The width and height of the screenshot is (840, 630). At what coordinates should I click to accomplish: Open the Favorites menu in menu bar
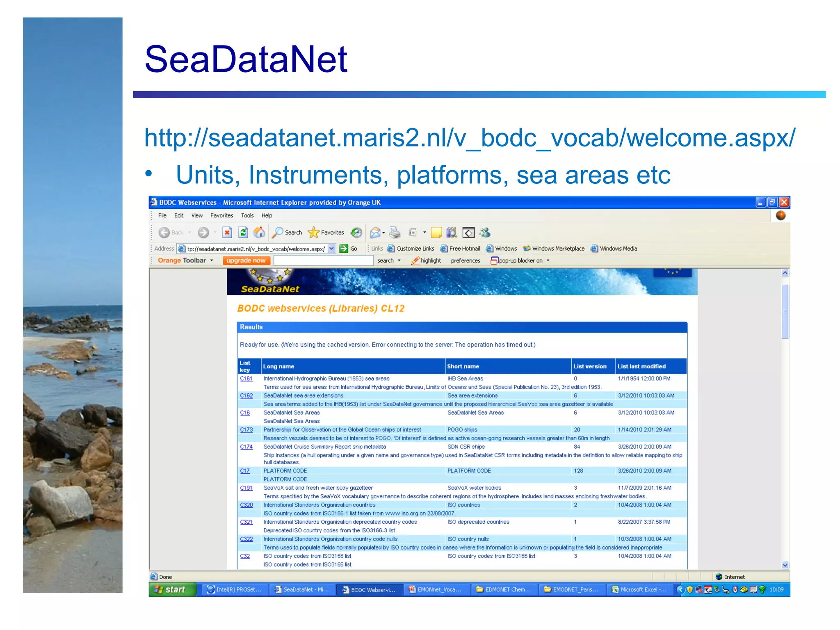(x=221, y=215)
